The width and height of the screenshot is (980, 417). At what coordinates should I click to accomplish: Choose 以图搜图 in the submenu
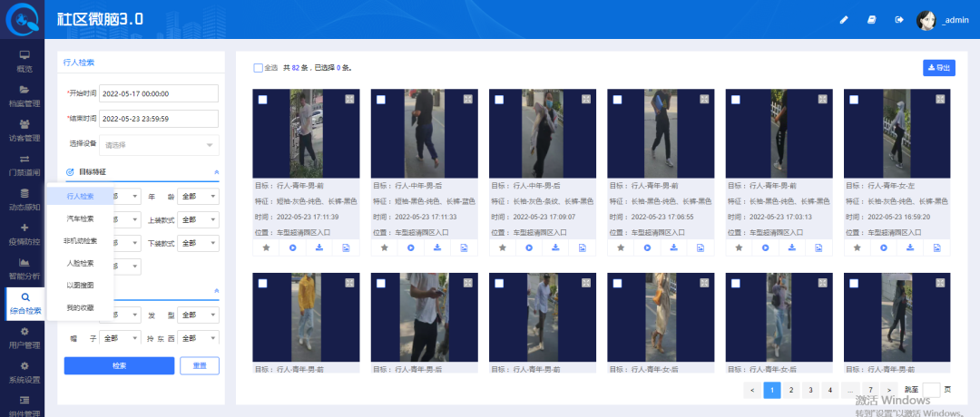pos(81,285)
